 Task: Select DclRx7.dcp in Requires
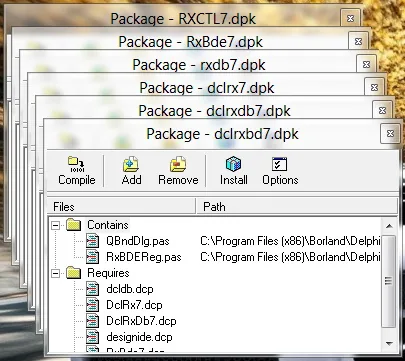tap(134, 305)
